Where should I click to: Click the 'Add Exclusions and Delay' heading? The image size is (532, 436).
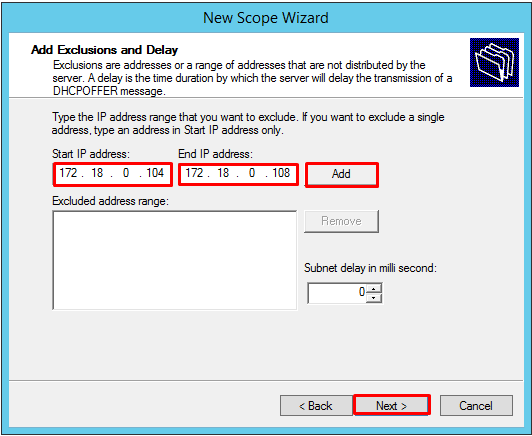[104, 50]
